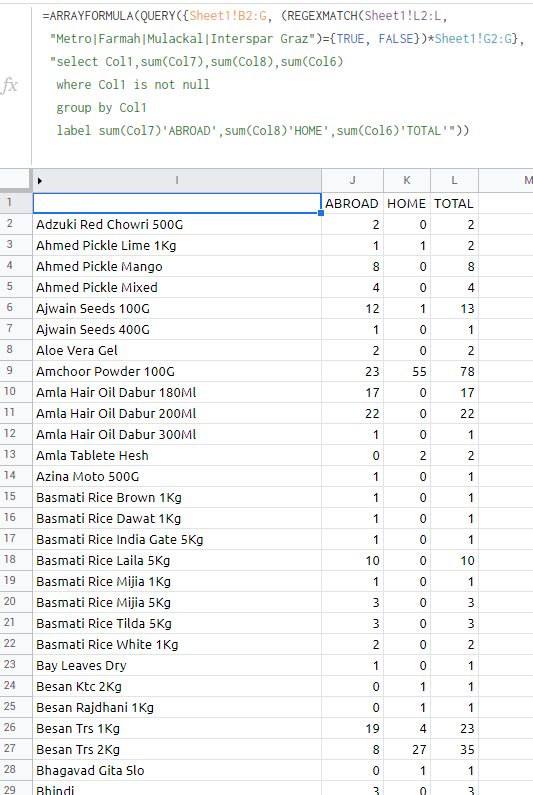The width and height of the screenshot is (533, 795).
Task: Select the Aloe Vera Gel cell
Action: [177, 350]
